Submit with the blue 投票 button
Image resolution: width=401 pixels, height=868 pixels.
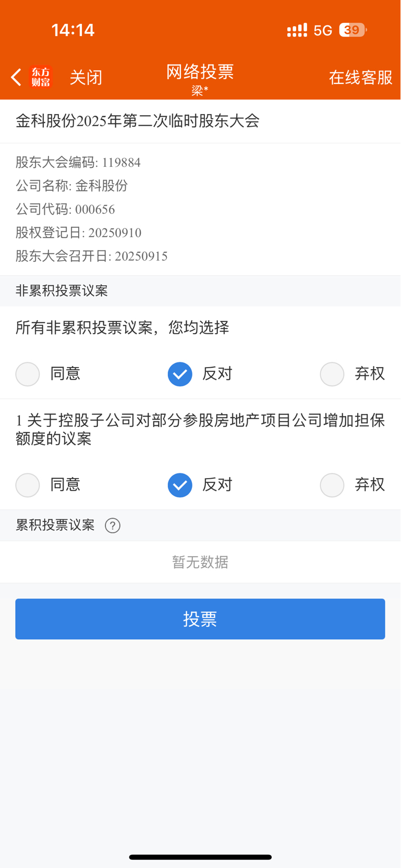200,619
